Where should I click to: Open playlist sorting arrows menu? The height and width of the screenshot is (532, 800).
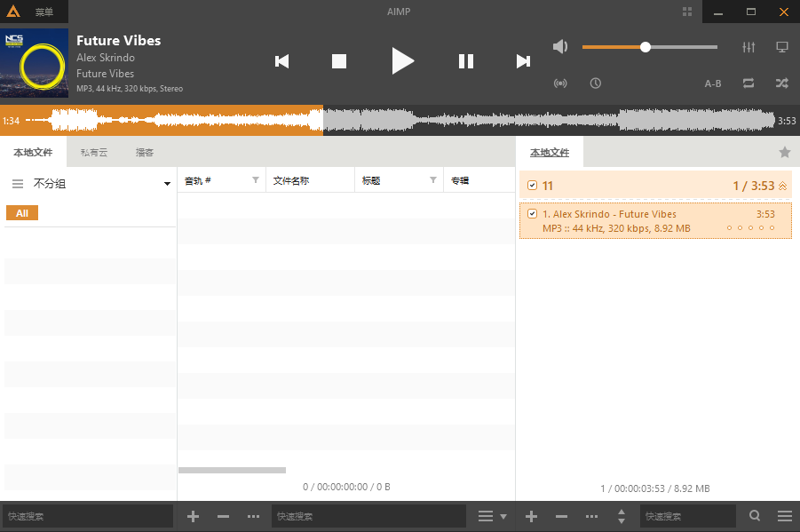click(622, 517)
